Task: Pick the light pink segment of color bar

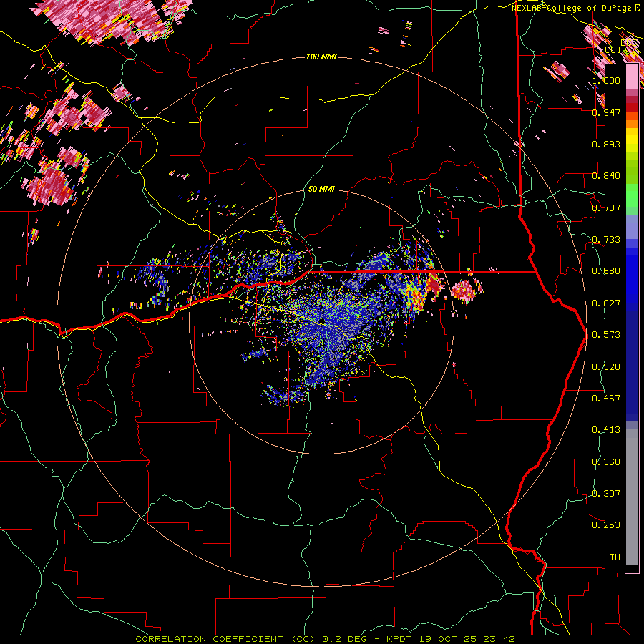Action: pyautogui.click(x=632, y=77)
